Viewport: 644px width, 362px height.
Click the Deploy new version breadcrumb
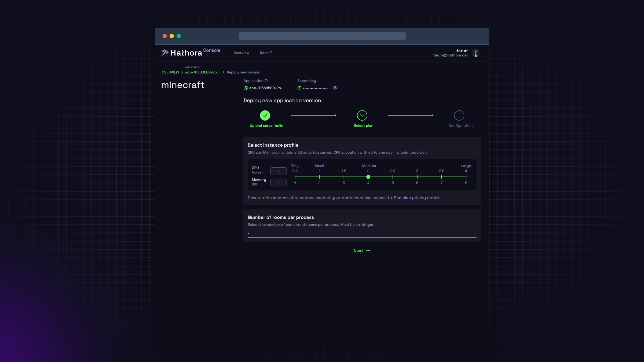(x=243, y=72)
